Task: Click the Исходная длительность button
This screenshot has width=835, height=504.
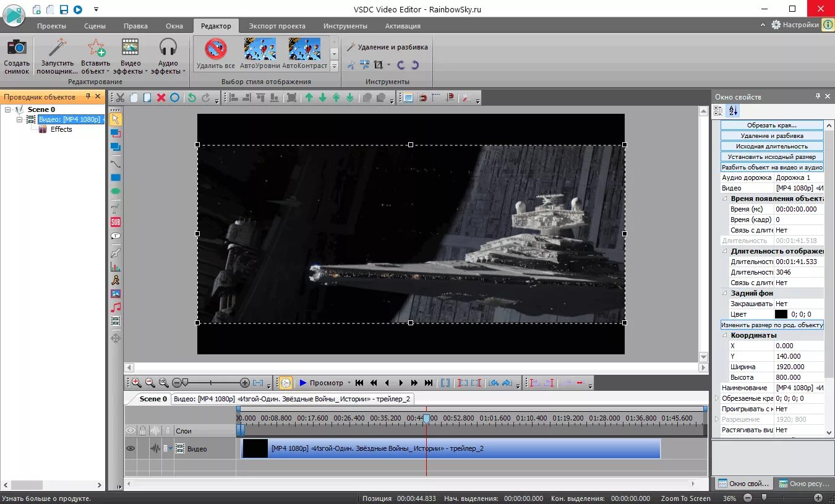Action: 772,146
